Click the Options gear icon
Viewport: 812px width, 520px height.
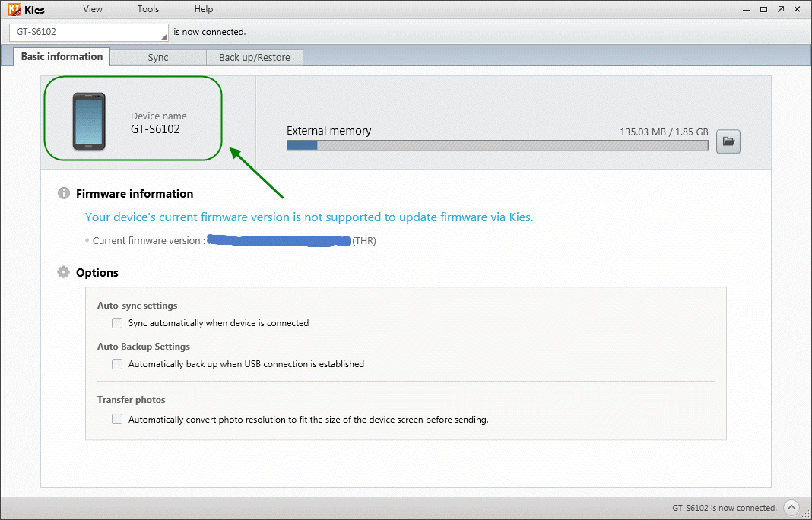click(x=63, y=272)
